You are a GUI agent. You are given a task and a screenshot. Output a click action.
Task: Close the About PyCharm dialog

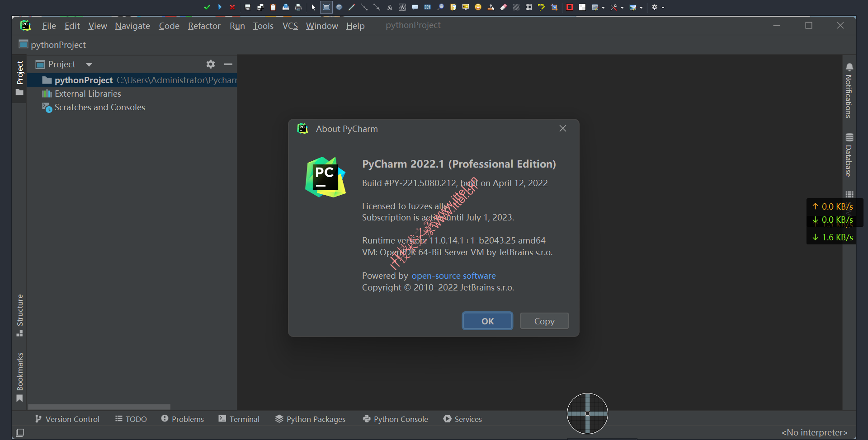pyautogui.click(x=563, y=128)
